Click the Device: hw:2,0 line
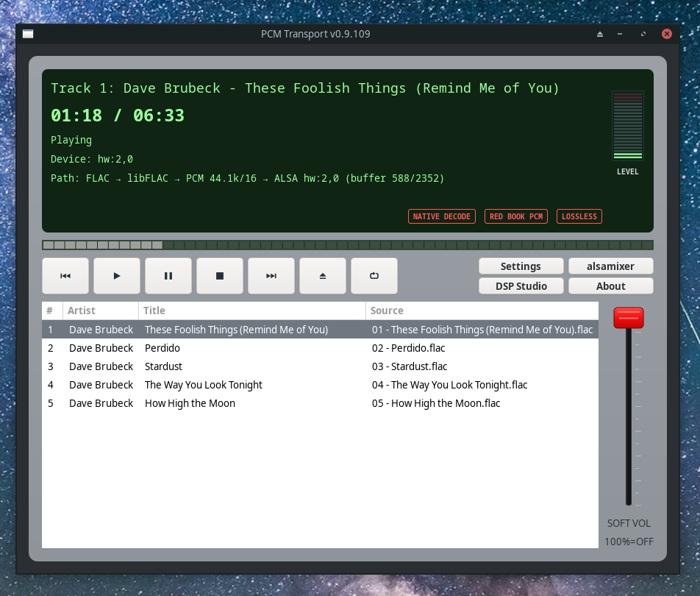The image size is (700, 596). tap(91, 159)
